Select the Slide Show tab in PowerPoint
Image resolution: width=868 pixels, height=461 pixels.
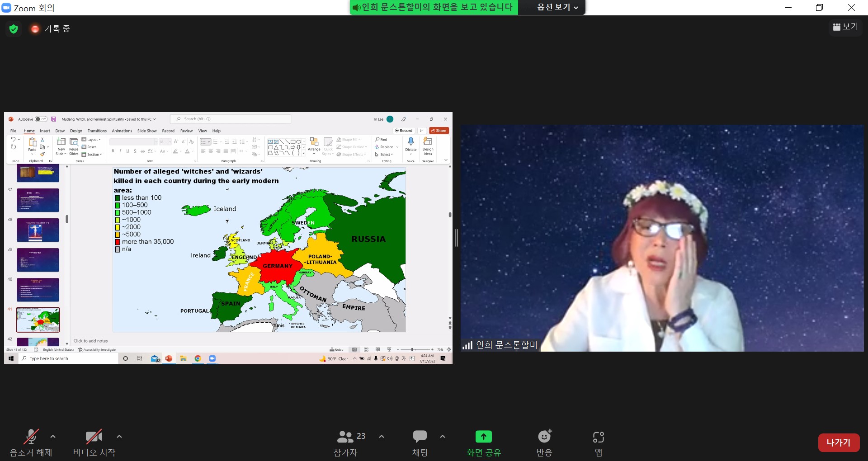pyautogui.click(x=147, y=131)
